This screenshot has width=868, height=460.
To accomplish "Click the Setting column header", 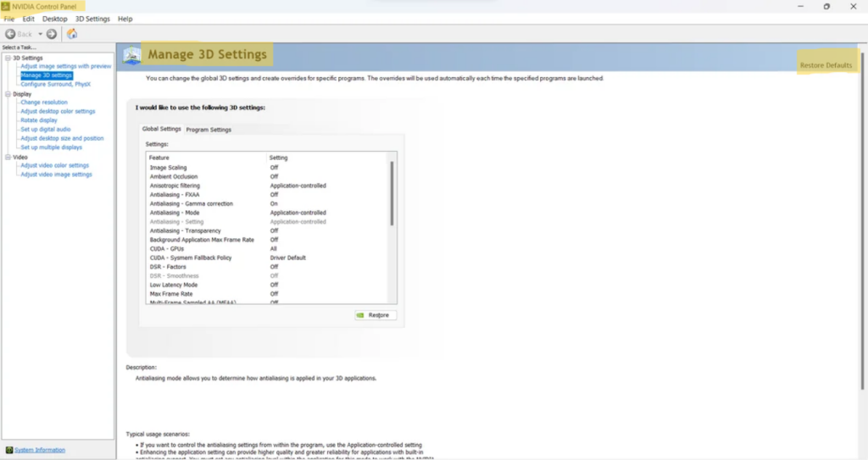I will pyautogui.click(x=328, y=158).
